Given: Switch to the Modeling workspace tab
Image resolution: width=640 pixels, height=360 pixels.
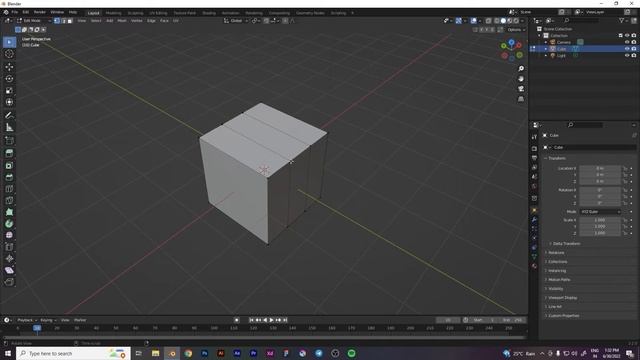Looking at the screenshot, I should pos(113,13).
